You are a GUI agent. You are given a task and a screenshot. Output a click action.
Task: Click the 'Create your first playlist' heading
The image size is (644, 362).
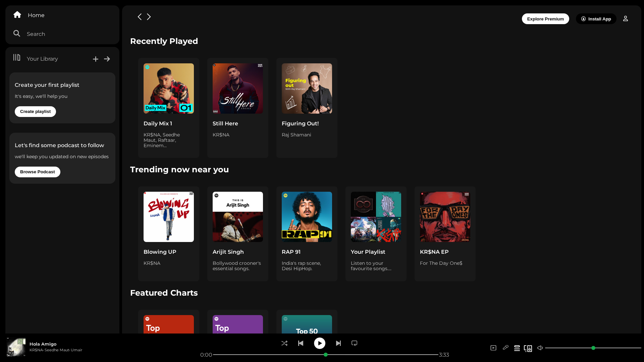[x=47, y=85]
